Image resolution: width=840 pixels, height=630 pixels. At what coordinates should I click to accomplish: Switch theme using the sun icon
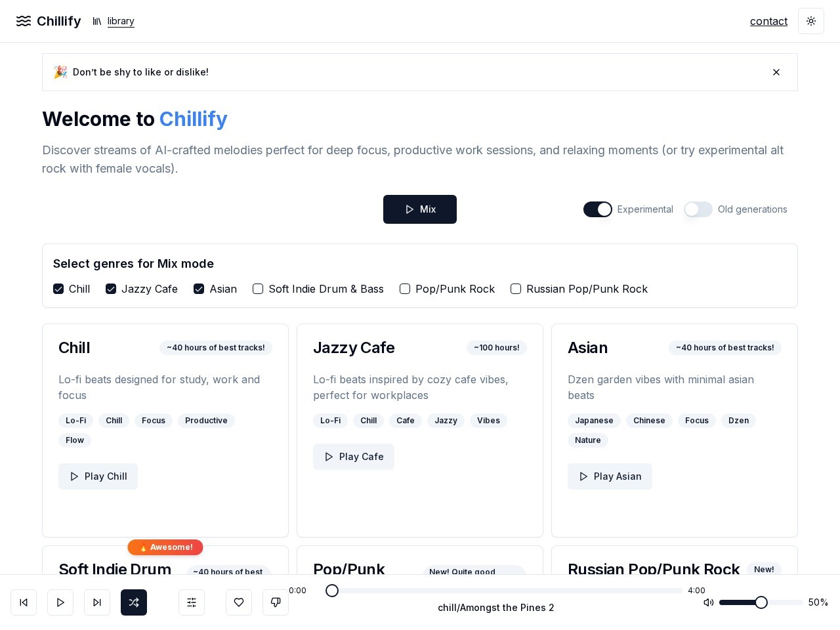point(811,21)
